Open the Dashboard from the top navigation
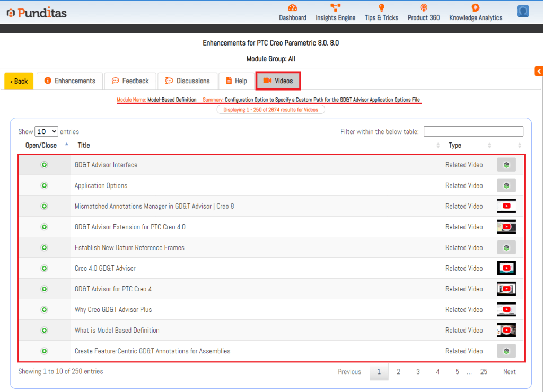 pyautogui.click(x=292, y=12)
